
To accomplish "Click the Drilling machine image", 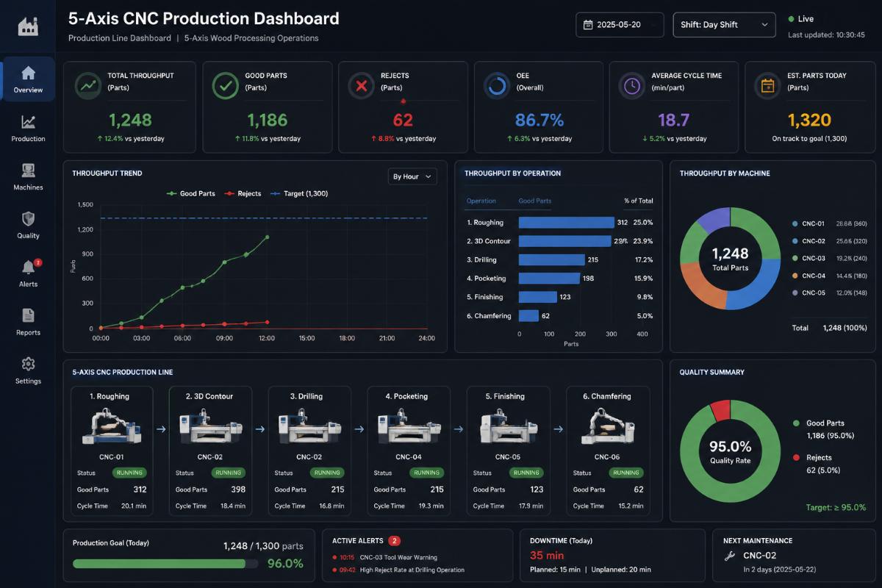I will point(309,428).
